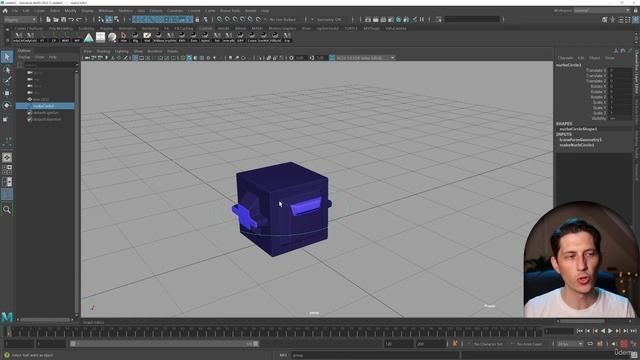Activate the Rotate tool in toolbox

click(7, 105)
